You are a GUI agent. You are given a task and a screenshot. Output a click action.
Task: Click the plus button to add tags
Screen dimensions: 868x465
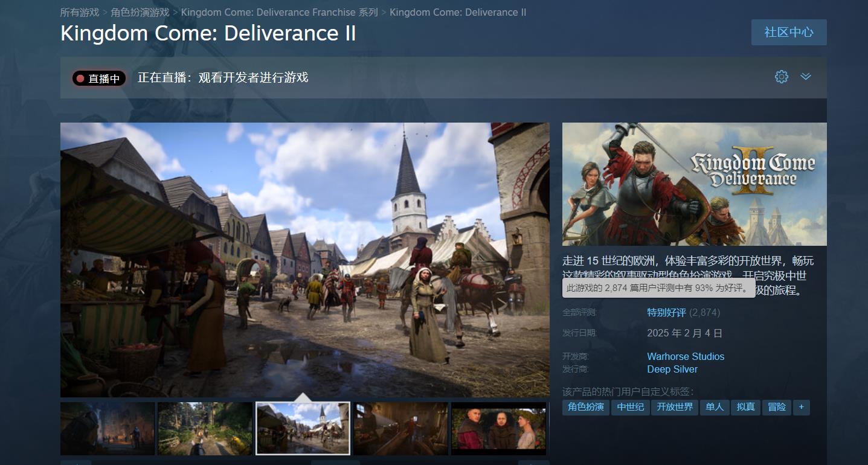coord(801,407)
